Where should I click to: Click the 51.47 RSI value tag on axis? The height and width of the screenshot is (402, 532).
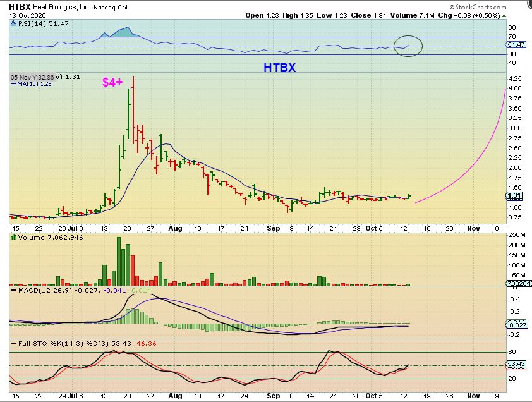(516, 44)
